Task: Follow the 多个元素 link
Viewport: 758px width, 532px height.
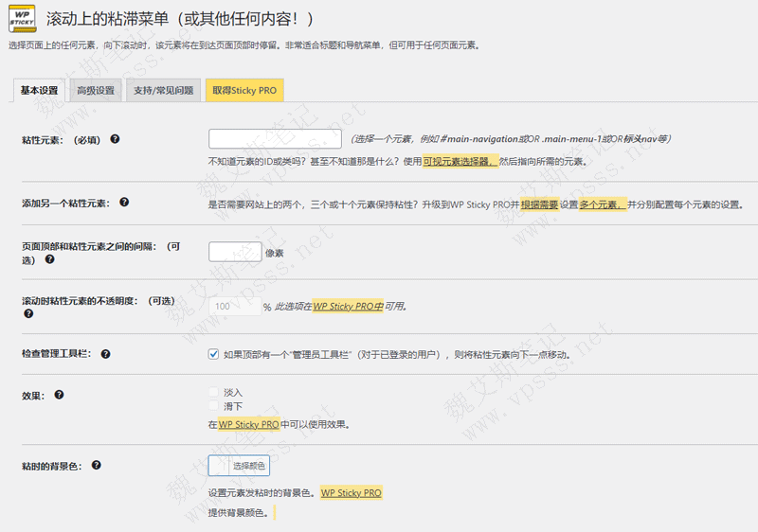Action: tap(603, 204)
